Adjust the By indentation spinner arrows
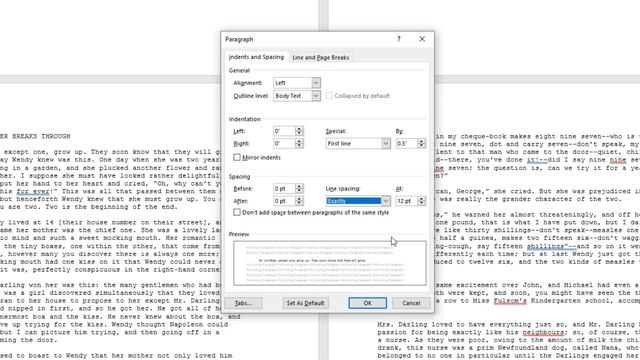Viewport: 640px width, 360px height. (422, 144)
